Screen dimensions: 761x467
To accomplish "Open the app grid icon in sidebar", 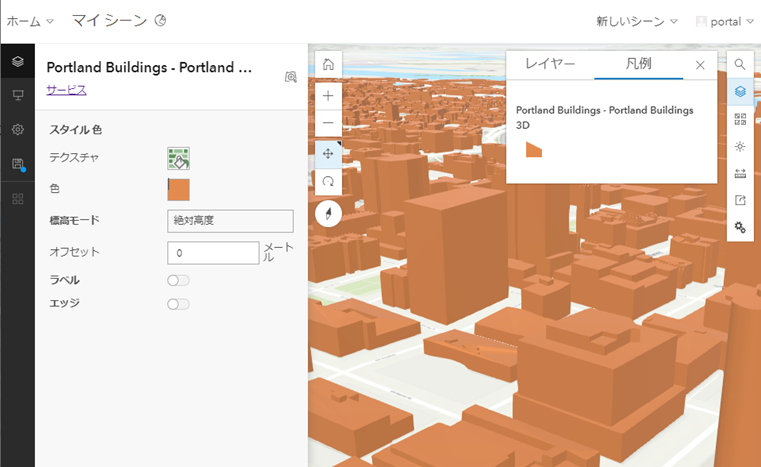I will [17, 199].
